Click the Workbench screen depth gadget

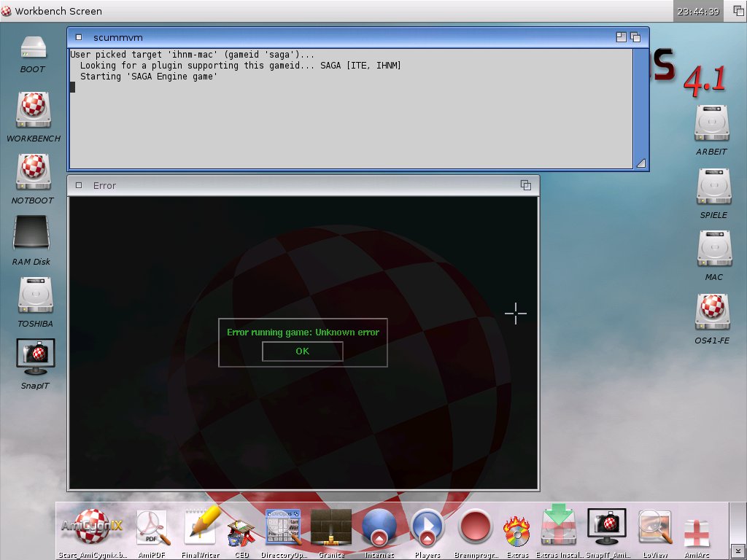click(738, 11)
